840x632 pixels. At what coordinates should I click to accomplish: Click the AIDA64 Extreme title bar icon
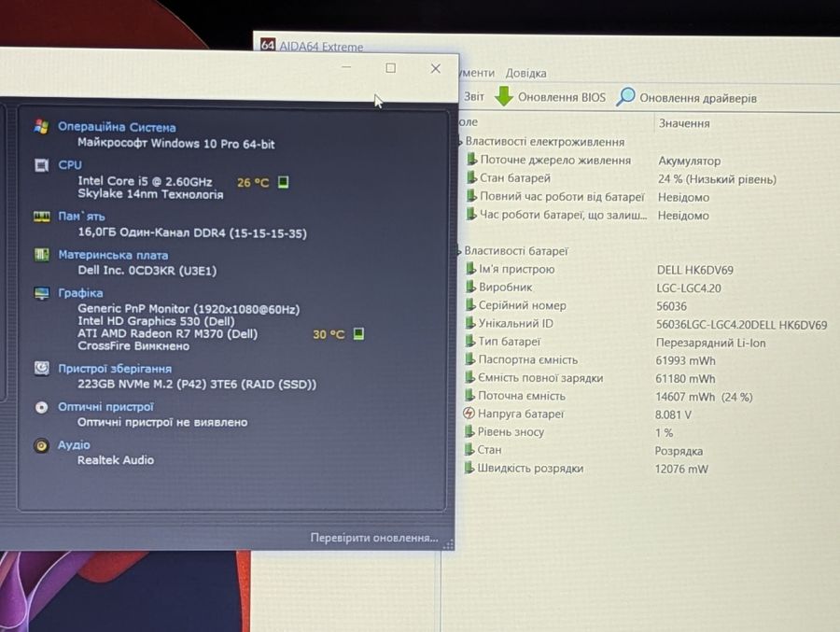pyautogui.click(x=268, y=45)
